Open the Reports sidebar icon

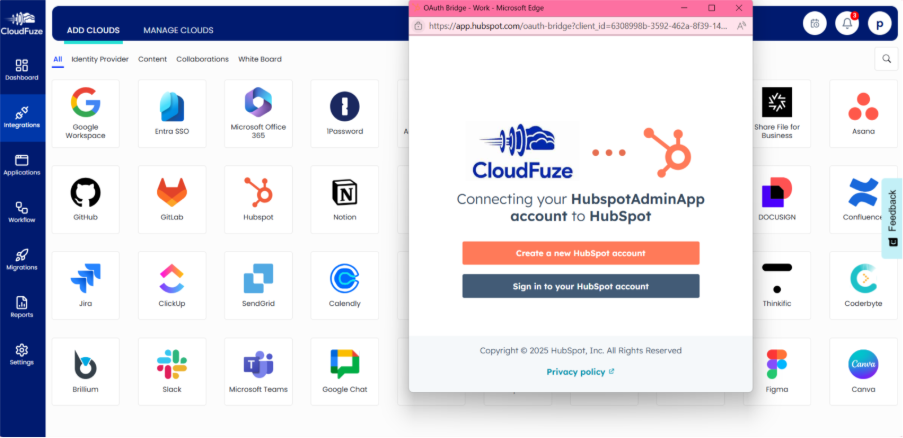tap(22, 307)
